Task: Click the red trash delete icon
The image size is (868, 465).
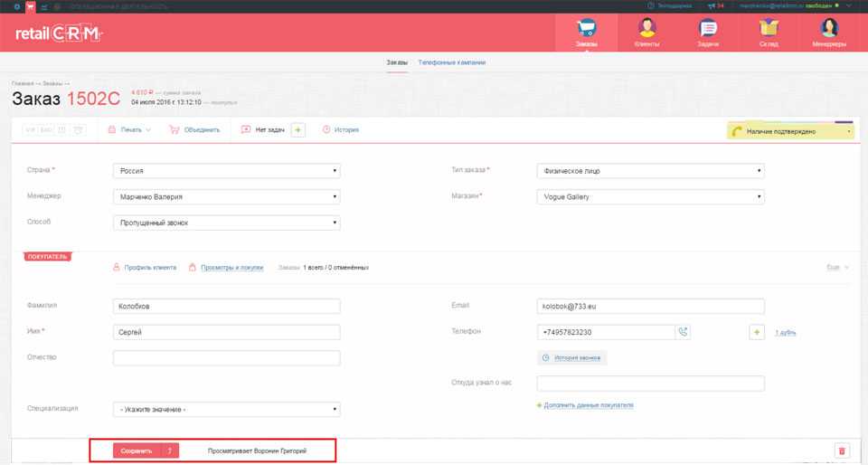Action: (842, 451)
